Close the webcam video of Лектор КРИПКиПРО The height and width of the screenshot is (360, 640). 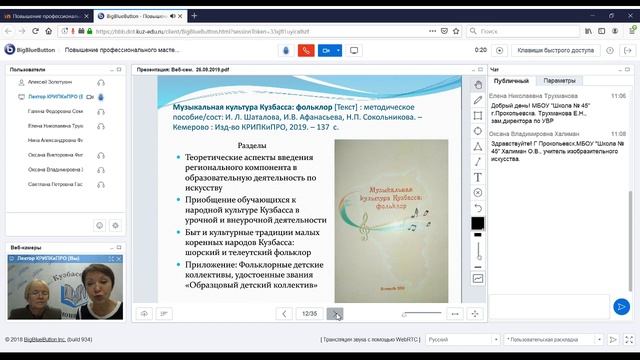(x=119, y=259)
